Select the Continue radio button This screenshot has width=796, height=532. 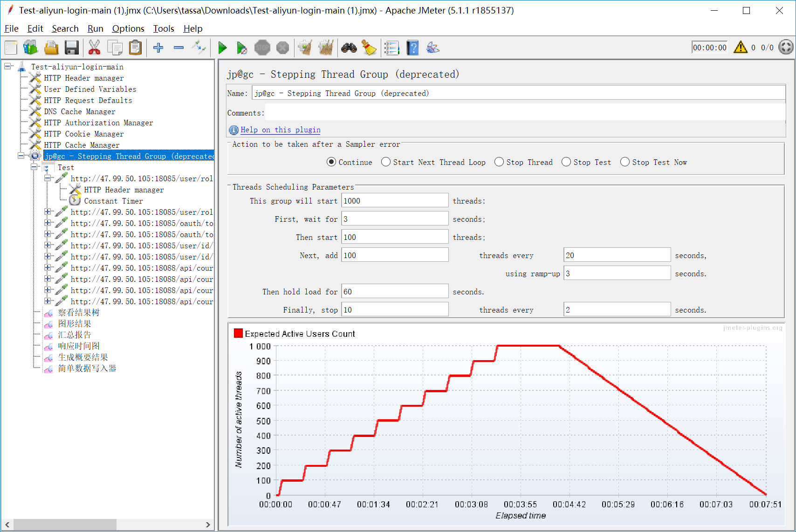(x=331, y=162)
